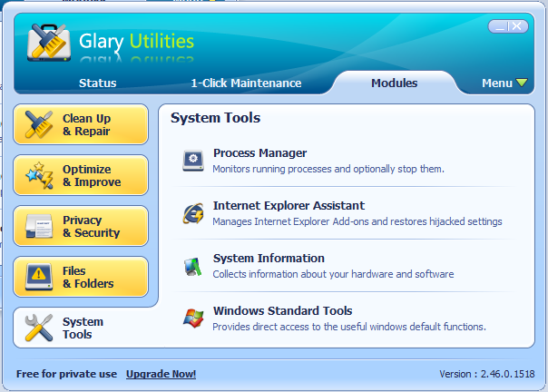This screenshot has height=392, width=548.
Task: Click the green Menu arrow
Action: [x=522, y=83]
